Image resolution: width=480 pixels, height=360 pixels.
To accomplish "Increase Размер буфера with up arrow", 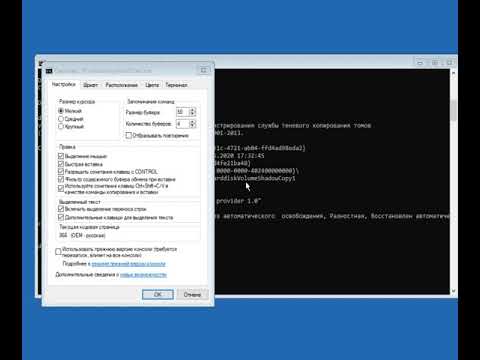I will click(x=192, y=110).
